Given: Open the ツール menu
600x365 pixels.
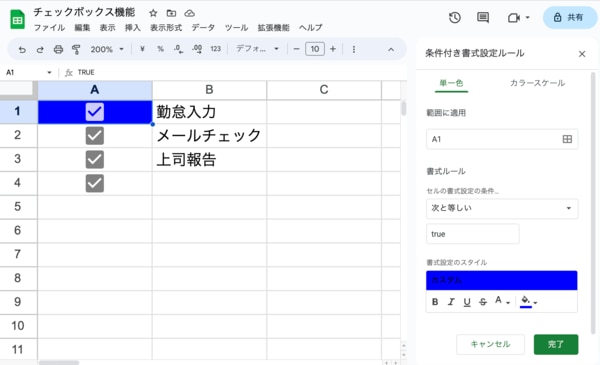Looking at the screenshot, I should (236, 28).
